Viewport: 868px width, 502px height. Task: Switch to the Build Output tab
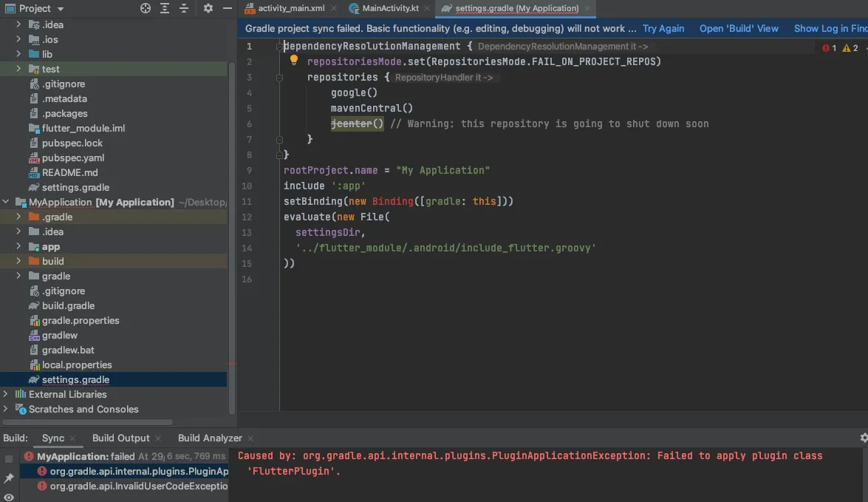(x=120, y=438)
